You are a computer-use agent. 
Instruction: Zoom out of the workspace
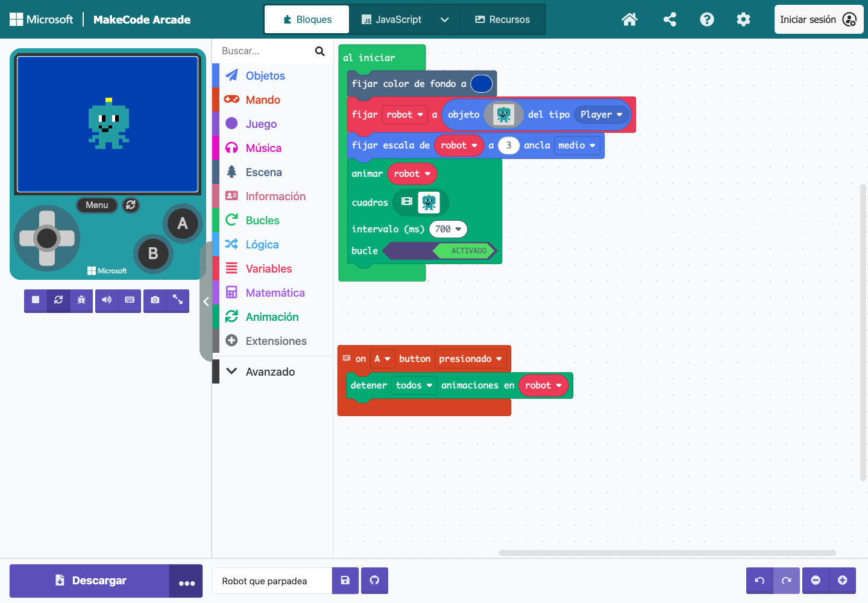click(816, 581)
